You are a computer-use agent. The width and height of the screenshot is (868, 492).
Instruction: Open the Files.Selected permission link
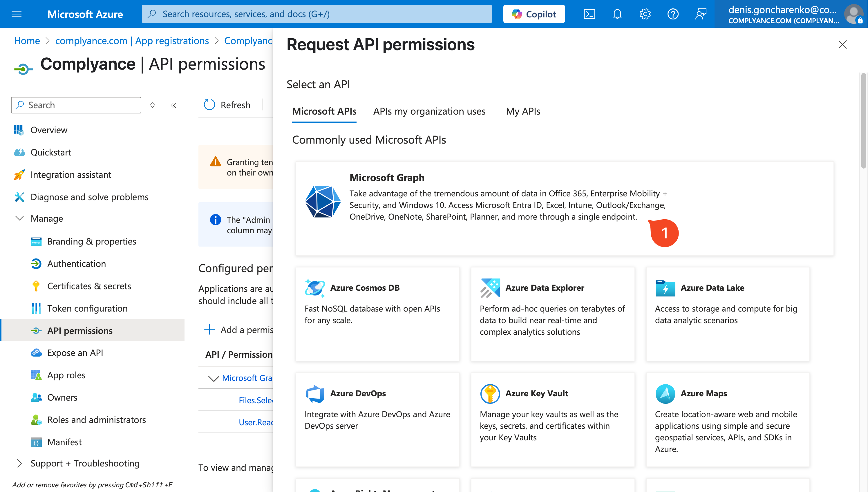coord(255,400)
